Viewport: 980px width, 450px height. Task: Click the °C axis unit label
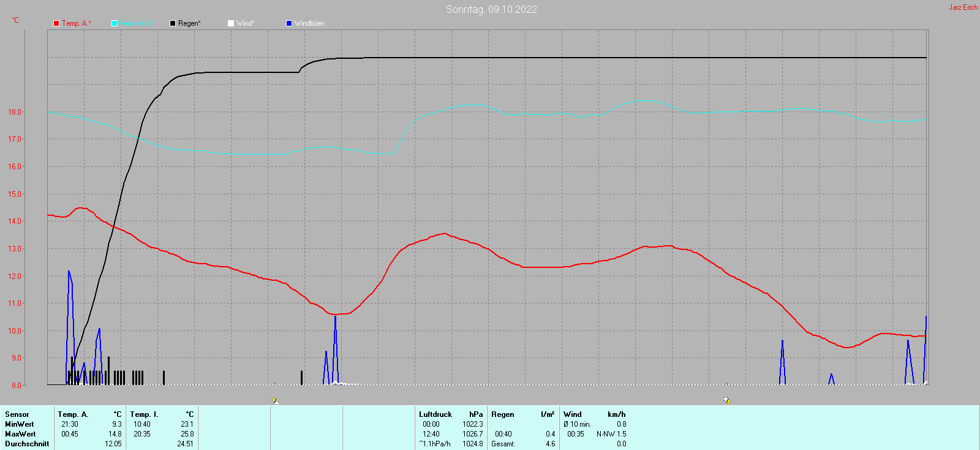coord(15,20)
